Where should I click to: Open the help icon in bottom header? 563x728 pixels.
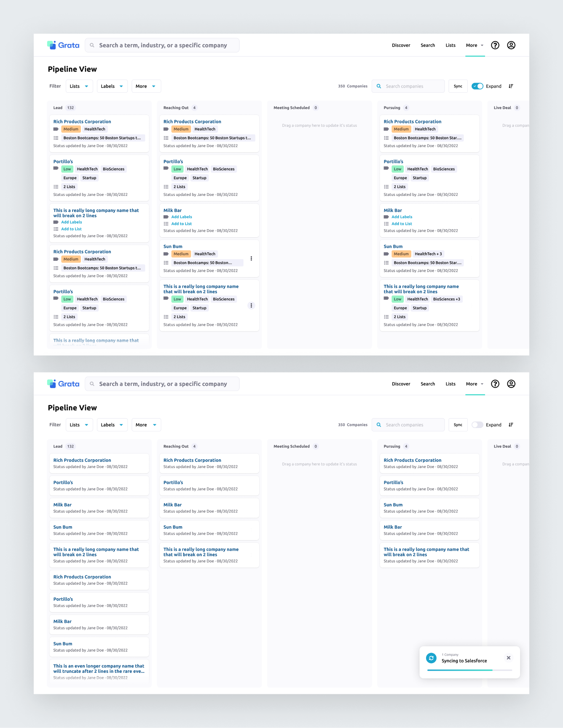[495, 384]
